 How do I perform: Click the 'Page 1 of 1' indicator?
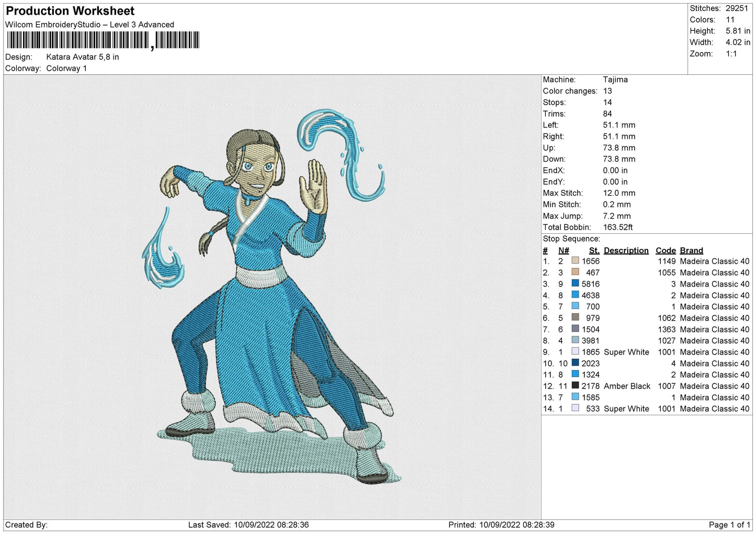click(x=730, y=525)
